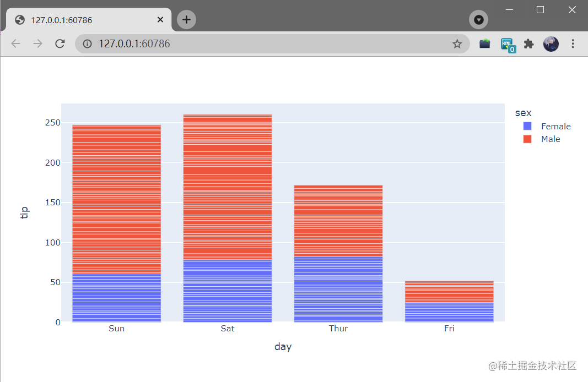Image resolution: width=588 pixels, height=382 pixels.
Task: Click the 'tip' y-axis title
Action: [x=24, y=212]
